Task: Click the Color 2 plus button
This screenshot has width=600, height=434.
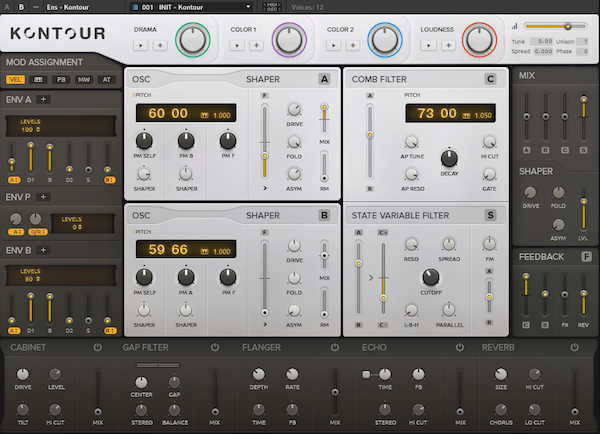Action: [353, 46]
